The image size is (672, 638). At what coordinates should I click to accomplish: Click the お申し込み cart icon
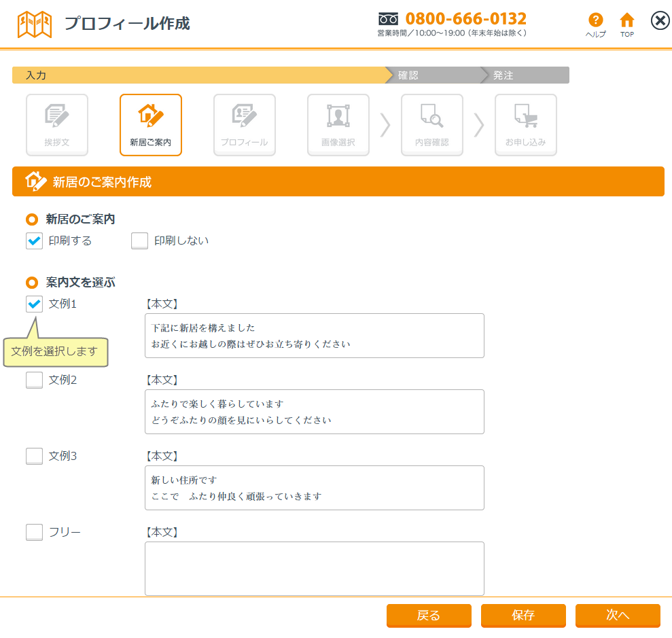coord(525,124)
